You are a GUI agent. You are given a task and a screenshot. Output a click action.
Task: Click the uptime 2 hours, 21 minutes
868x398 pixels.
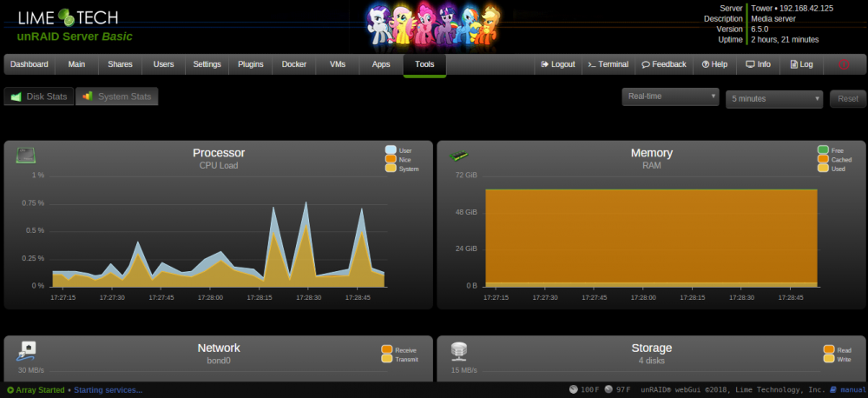[x=785, y=39]
